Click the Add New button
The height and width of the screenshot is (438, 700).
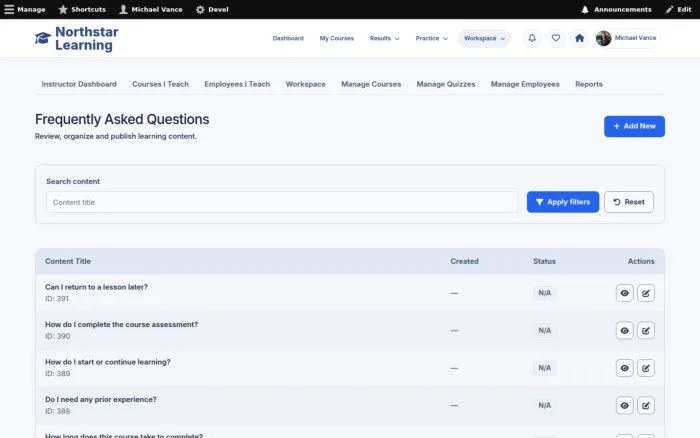point(634,126)
